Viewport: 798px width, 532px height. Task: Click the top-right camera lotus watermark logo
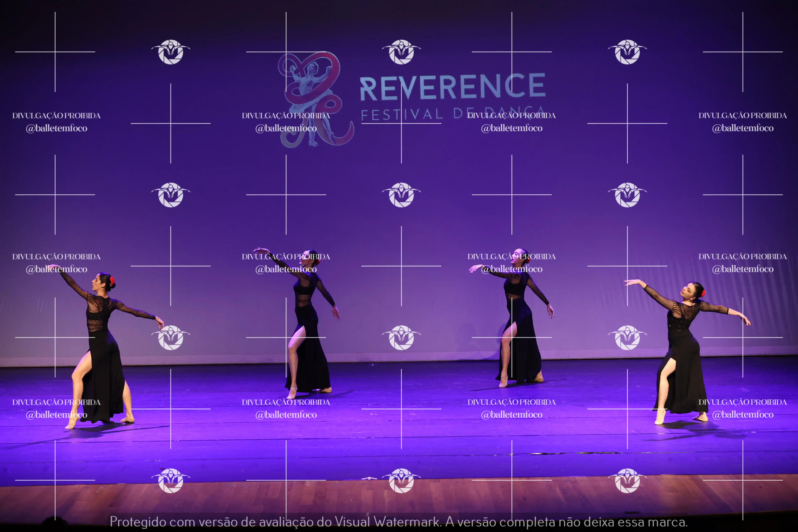[627, 52]
